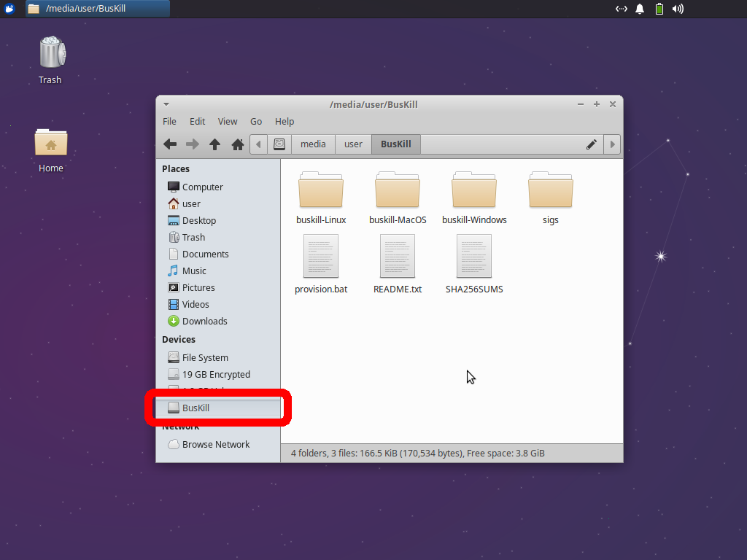
Task: Click the battery status tray icon
Action: (x=659, y=9)
